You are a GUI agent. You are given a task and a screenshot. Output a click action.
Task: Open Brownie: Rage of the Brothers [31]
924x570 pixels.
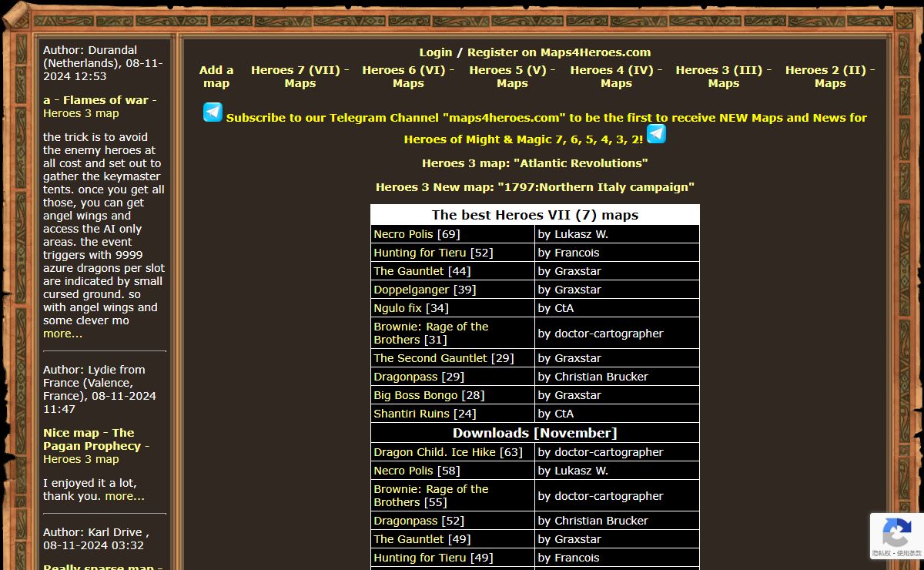point(431,333)
